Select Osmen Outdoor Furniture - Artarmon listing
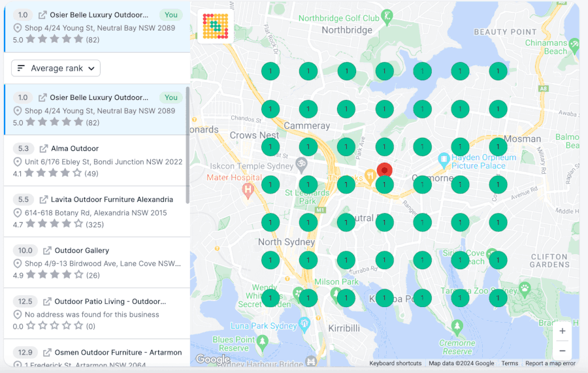This screenshot has width=588, height=373. pyautogui.click(x=97, y=353)
